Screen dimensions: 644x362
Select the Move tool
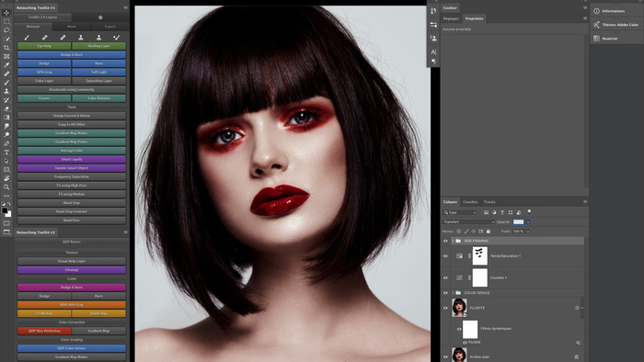pyautogui.click(x=6, y=13)
